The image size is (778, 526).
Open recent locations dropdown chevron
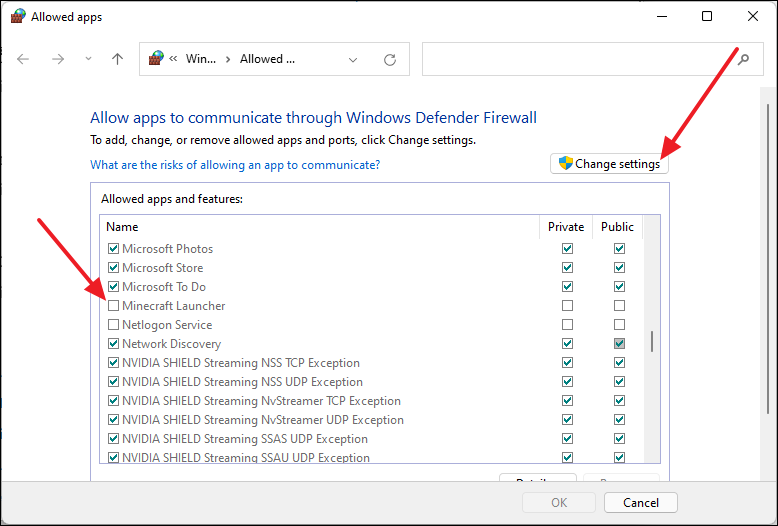click(88, 59)
